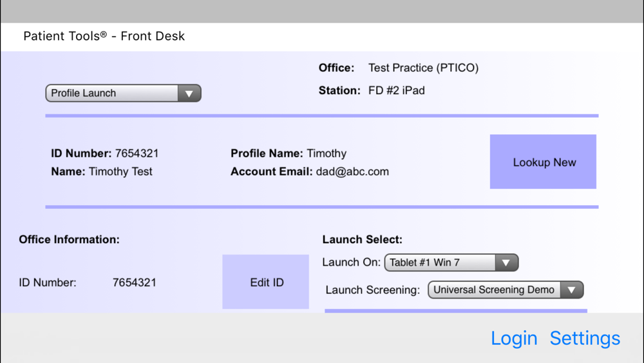Image resolution: width=644 pixels, height=363 pixels.
Task: Click the Profile Name value Timothy
Action: tap(327, 153)
